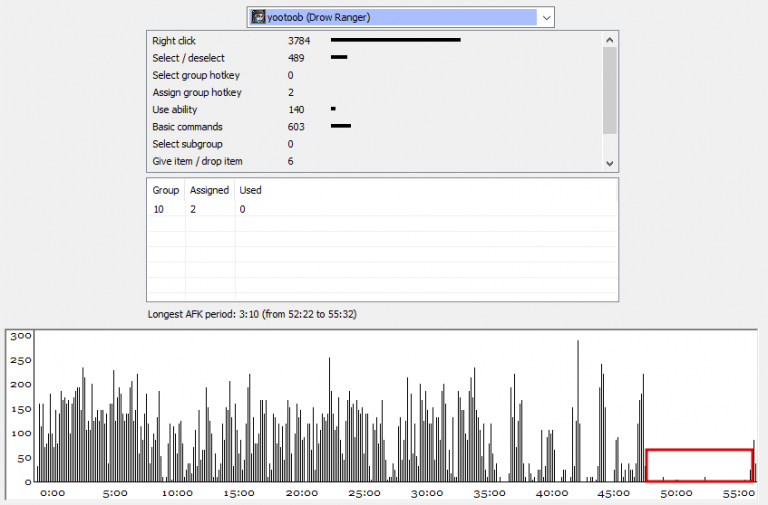Click the 140 use ability count
This screenshot has width=768, height=505.
click(x=296, y=109)
